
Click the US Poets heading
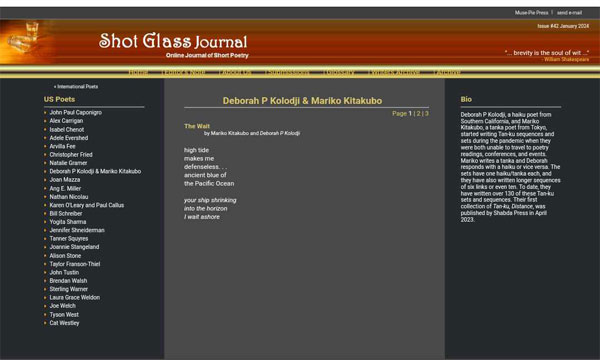[x=59, y=99]
